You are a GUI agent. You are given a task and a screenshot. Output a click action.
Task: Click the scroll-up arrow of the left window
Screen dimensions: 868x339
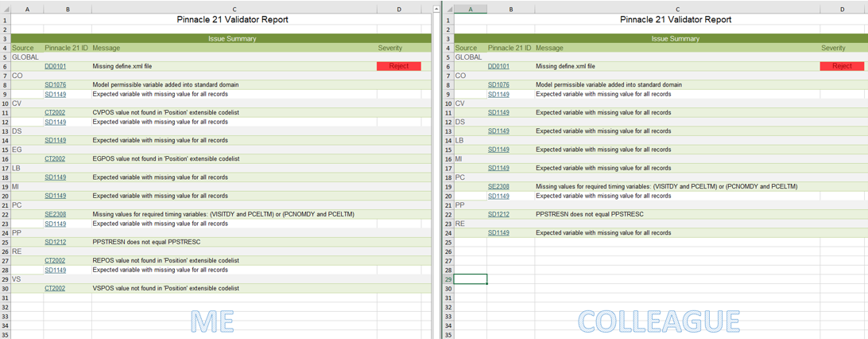pyautogui.click(x=436, y=9)
